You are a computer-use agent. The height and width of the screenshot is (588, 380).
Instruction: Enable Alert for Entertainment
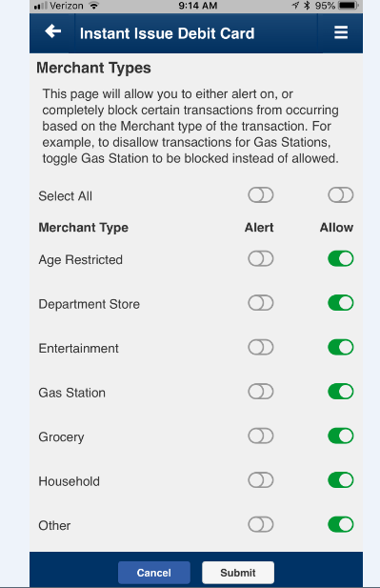click(261, 347)
